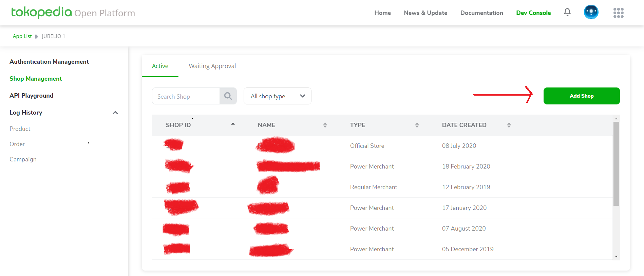Focus the Search Shop input field

coord(186,96)
